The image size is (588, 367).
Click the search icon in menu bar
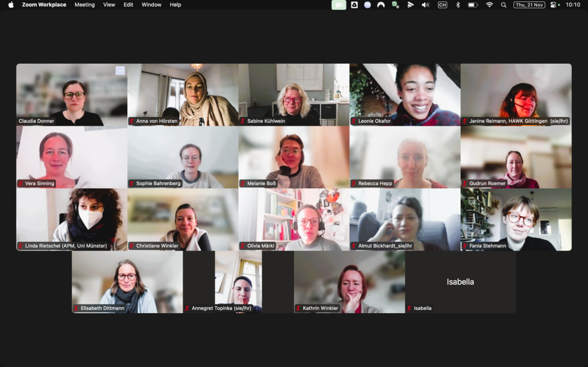[x=504, y=5]
